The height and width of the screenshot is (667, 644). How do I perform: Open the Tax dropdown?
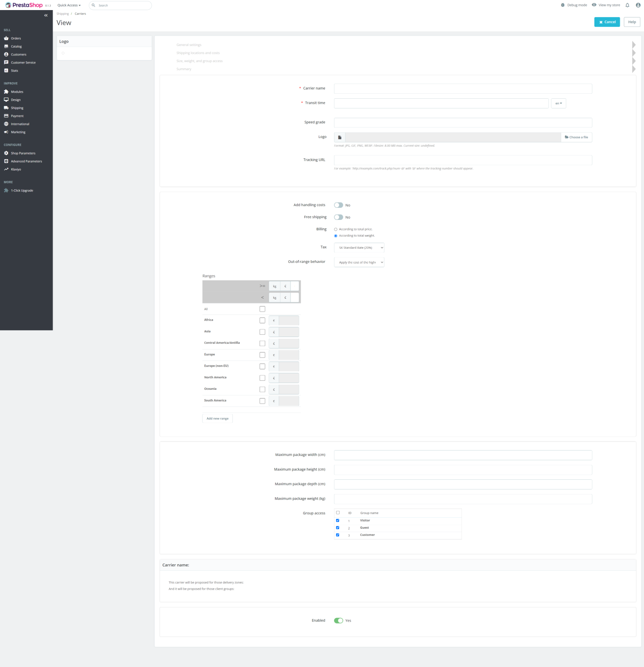[x=359, y=247]
